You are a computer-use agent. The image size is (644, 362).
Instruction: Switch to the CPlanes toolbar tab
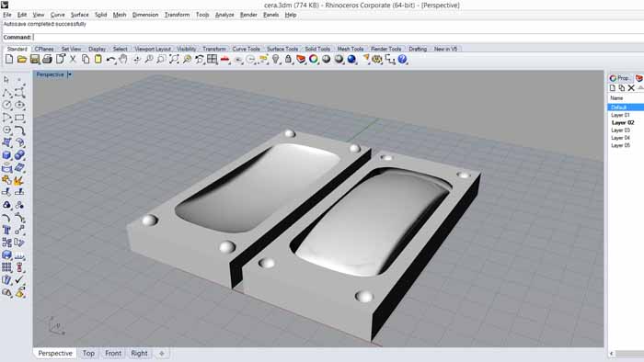[x=44, y=49]
